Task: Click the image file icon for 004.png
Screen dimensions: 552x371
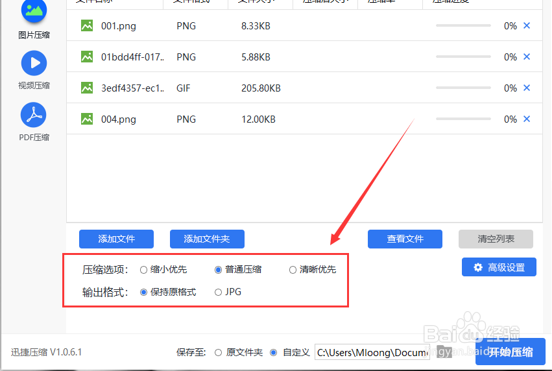Action: [x=87, y=119]
